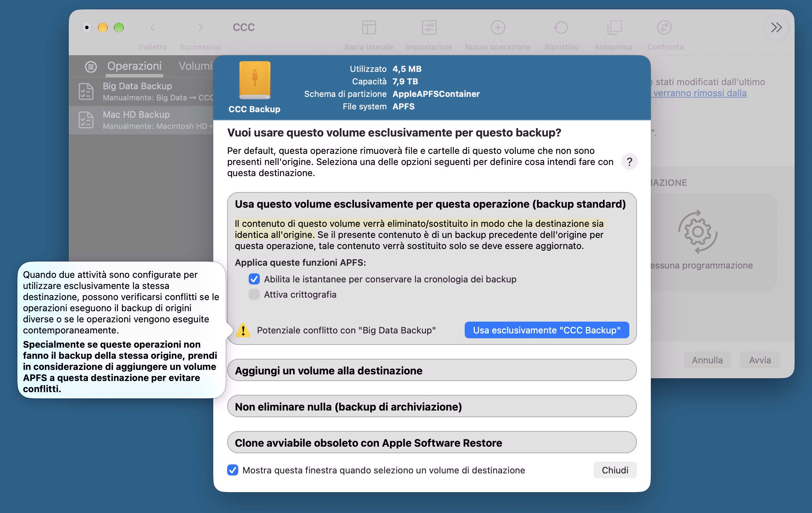Click the 'CCC Backup' volume name label
Screen dimensions: 812x513
[x=254, y=109]
